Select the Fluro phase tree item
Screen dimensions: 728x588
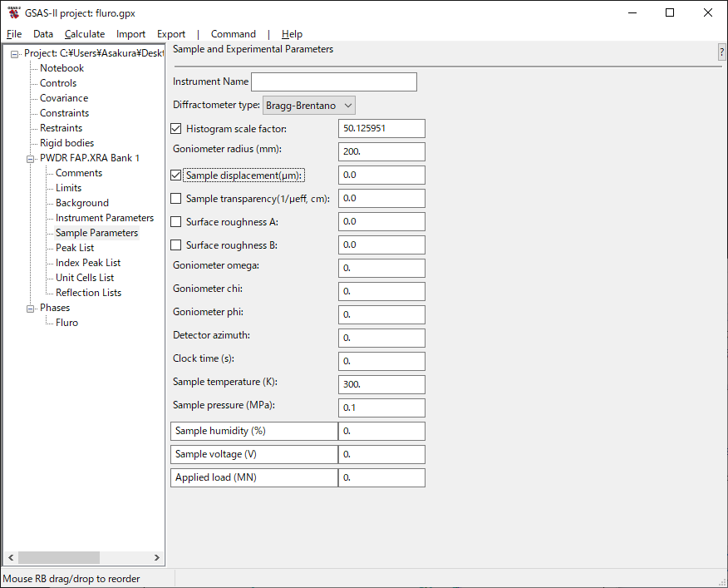coord(66,323)
